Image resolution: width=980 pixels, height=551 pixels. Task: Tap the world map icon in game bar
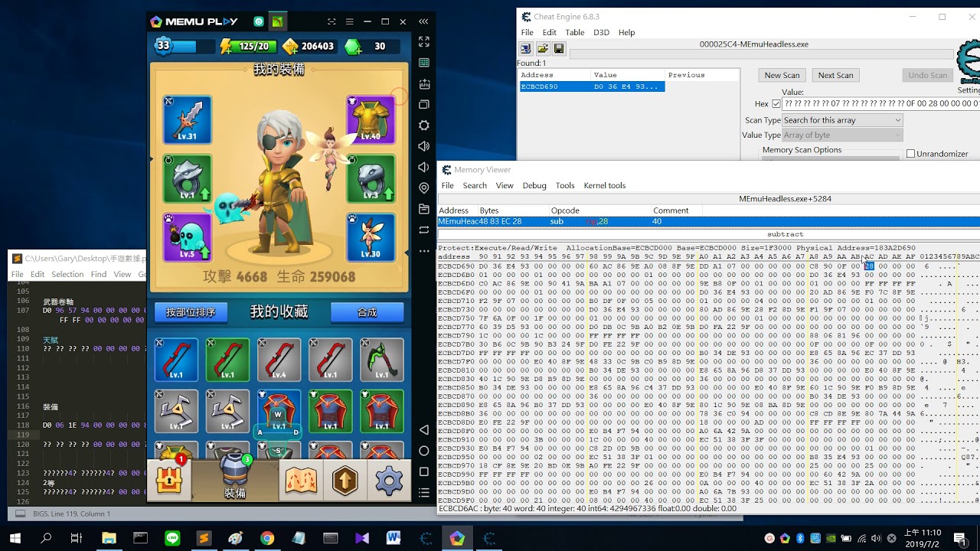pyautogui.click(x=301, y=481)
